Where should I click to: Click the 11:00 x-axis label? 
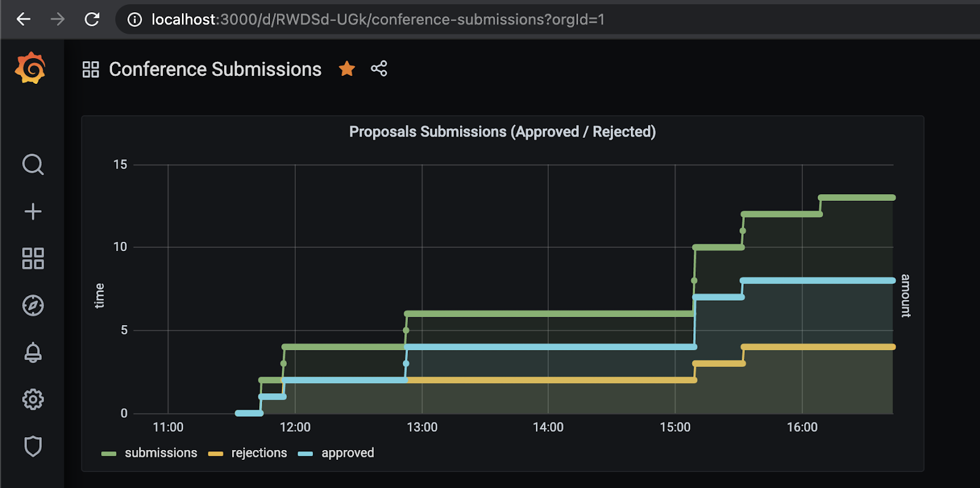coord(168,427)
